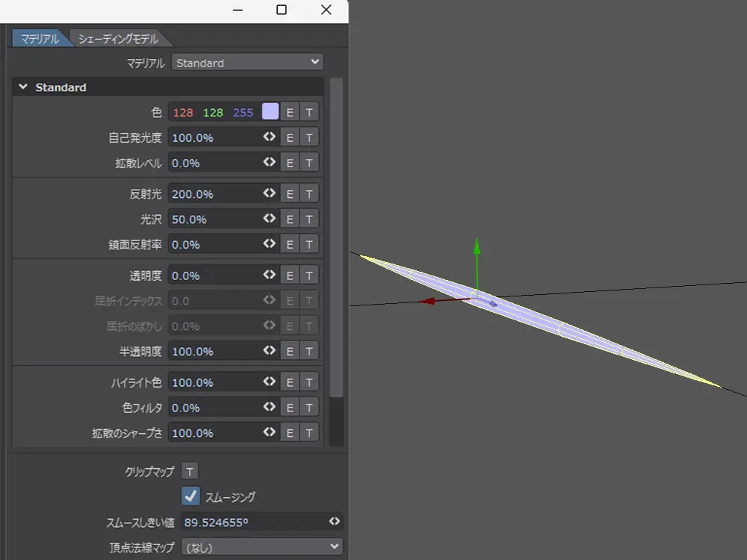Click the properties panel vertical scrollbar

click(336, 239)
